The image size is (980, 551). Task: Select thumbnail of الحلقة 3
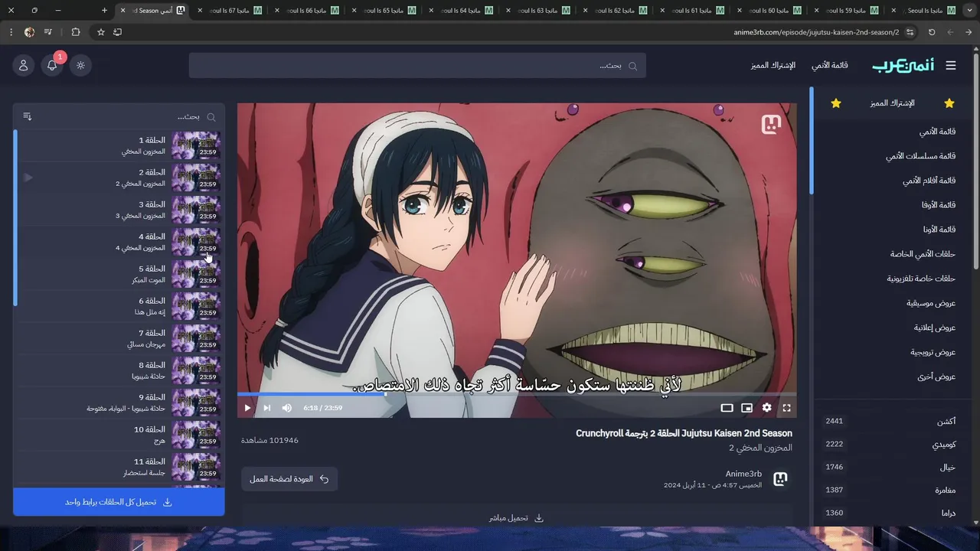click(196, 210)
